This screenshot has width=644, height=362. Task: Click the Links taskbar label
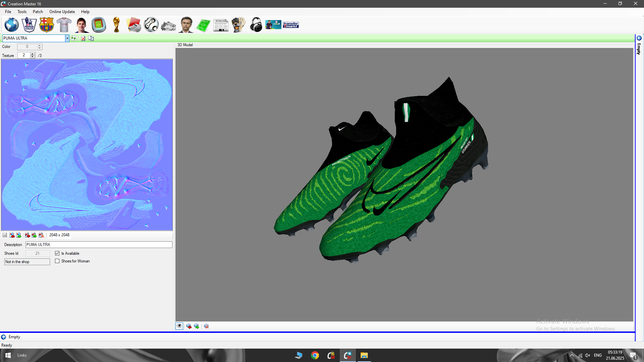22,355
